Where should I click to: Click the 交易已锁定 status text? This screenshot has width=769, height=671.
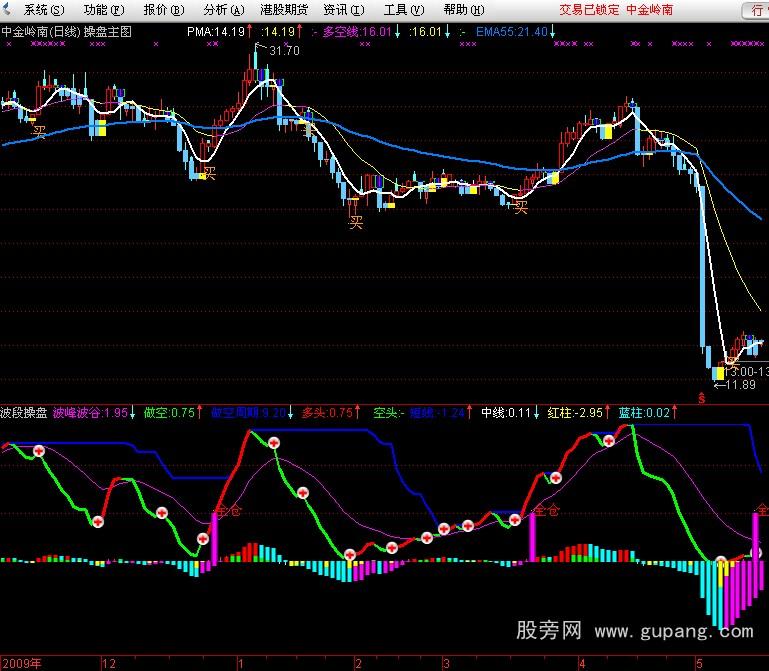[x=589, y=10]
